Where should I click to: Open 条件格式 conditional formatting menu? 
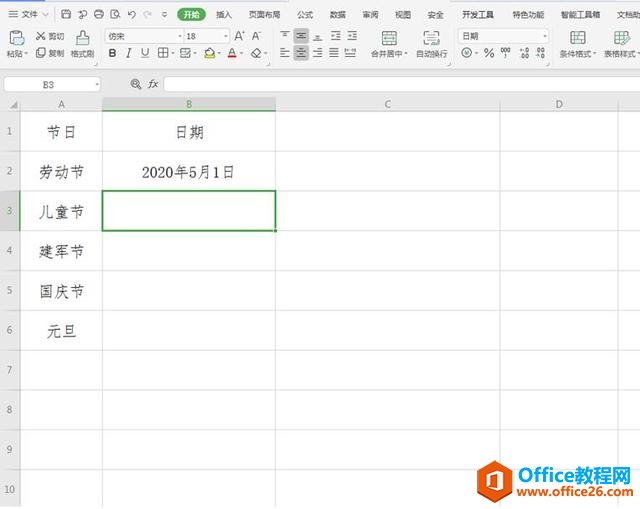578,44
